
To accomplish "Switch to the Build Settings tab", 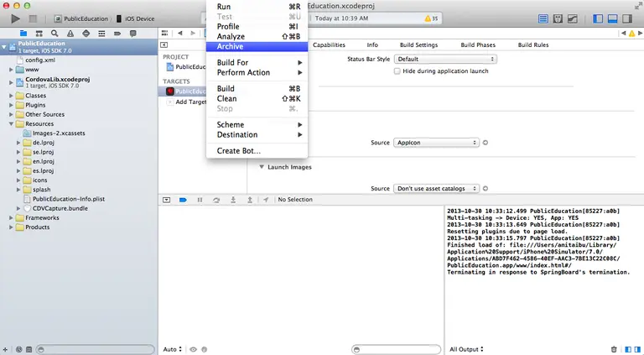I will click(x=418, y=44).
